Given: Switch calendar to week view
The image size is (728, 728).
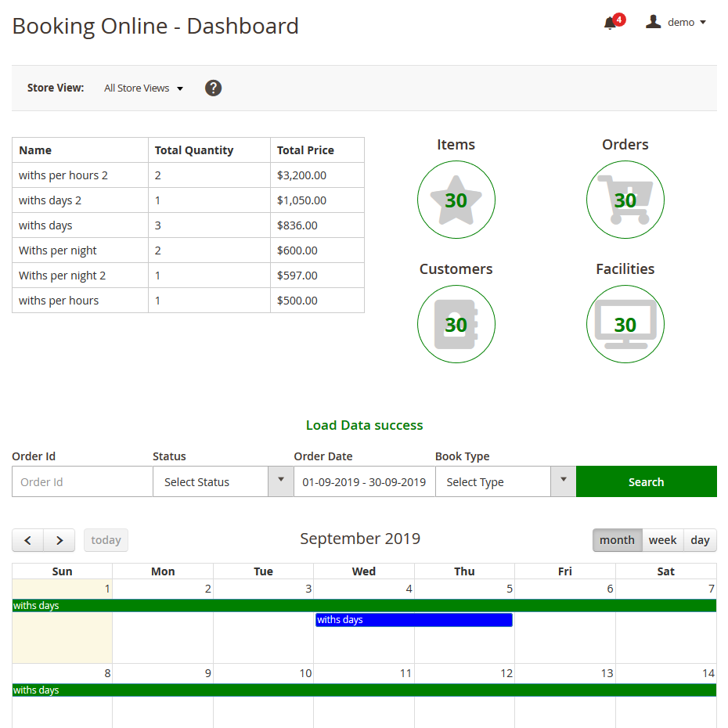Looking at the screenshot, I should click(x=662, y=540).
